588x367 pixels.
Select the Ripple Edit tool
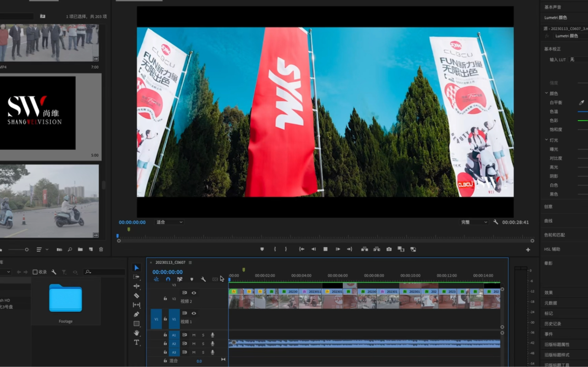point(136,286)
